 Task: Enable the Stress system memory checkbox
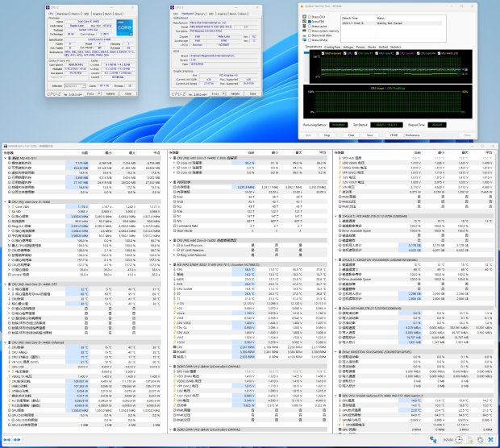tap(310, 31)
